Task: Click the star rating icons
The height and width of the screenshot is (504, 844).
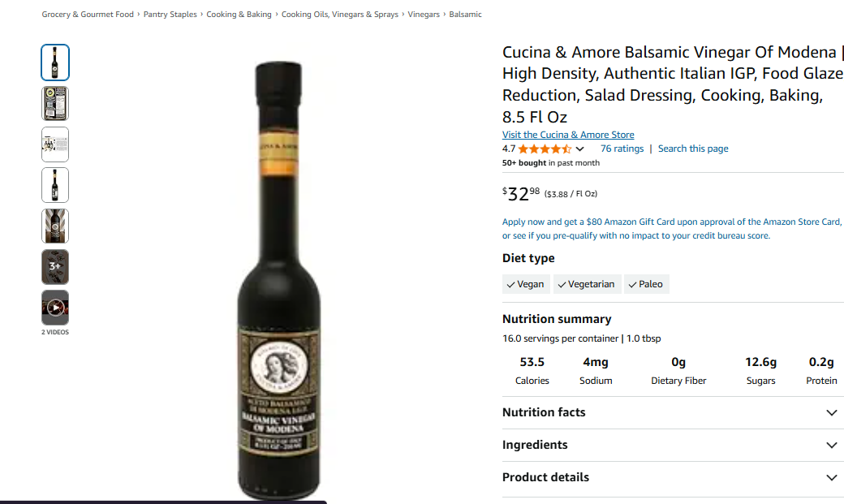Action: coord(545,149)
